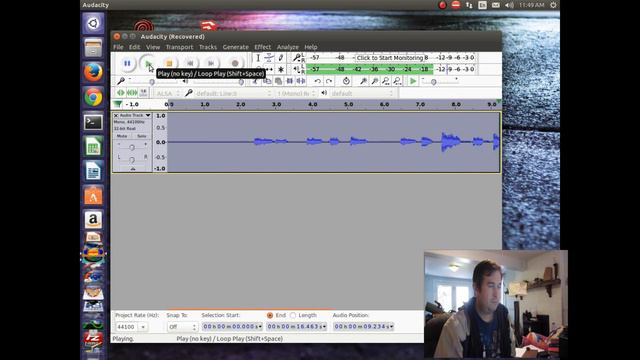The width and height of the screenshot is (640, 360).
Task: Select the Selection (I-beam) tool
Action: [x=258, y=58]
